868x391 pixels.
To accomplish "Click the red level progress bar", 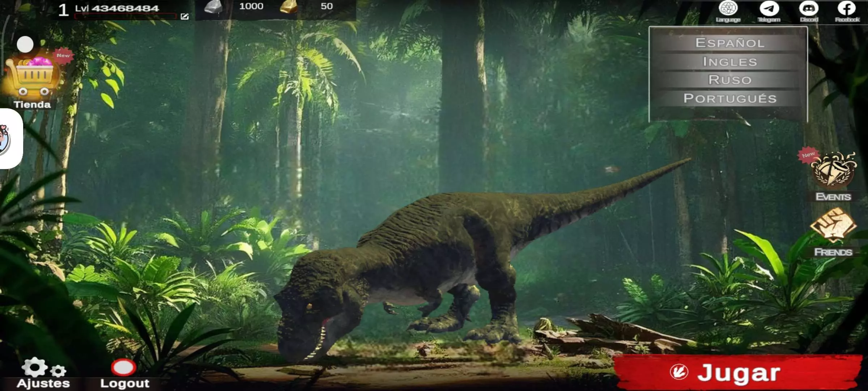I will pos(125,16).
